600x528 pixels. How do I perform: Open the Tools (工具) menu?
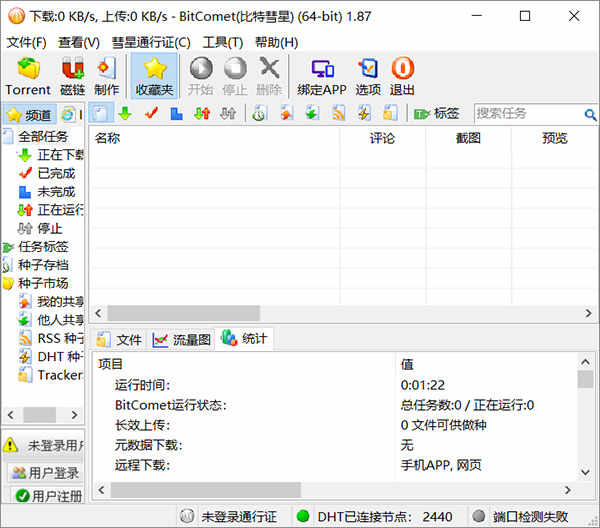point(223,42)
